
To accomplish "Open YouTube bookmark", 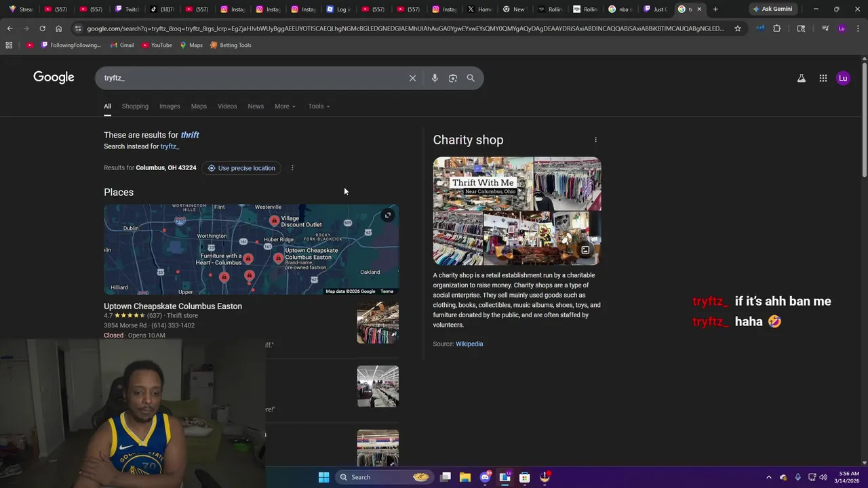I will 156,45.
